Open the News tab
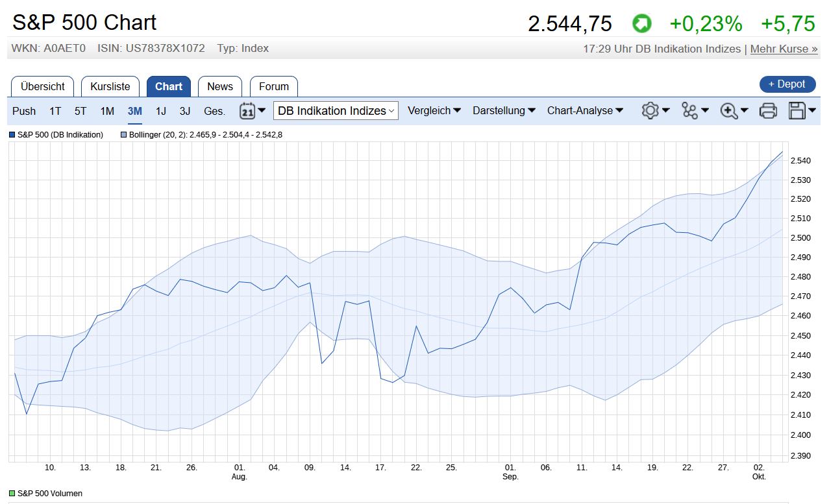The width and height of the screenshot is (829, 504). (x=220, y=86)
